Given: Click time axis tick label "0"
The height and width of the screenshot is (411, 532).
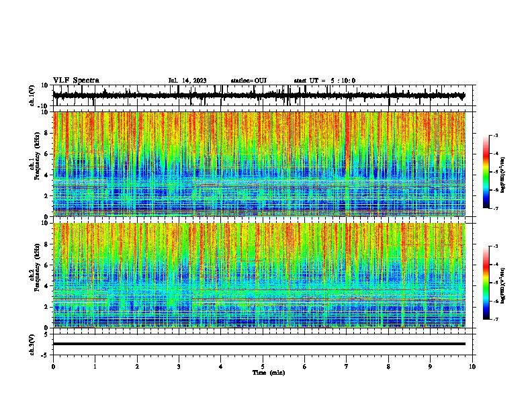Looking at the screenshot, I should 53,367.
